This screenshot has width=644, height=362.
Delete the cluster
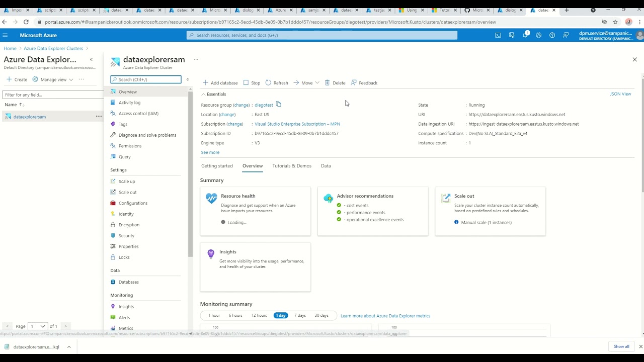[x=335, y=83]
